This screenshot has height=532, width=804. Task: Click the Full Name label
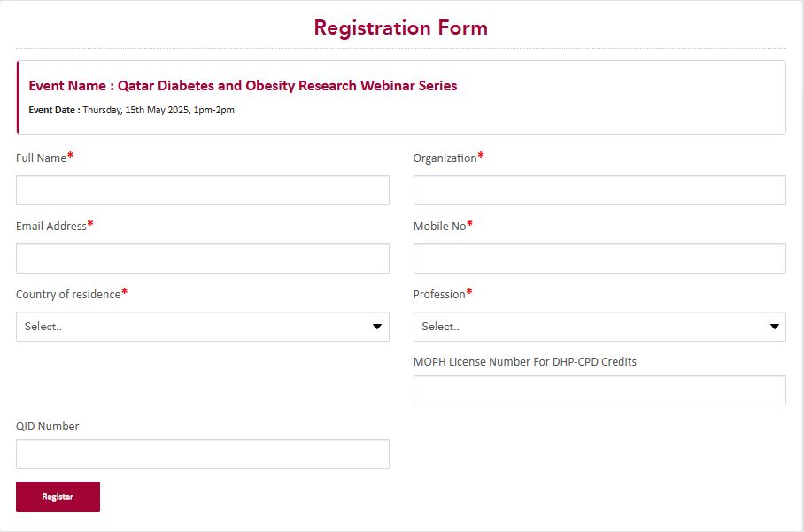42,158
